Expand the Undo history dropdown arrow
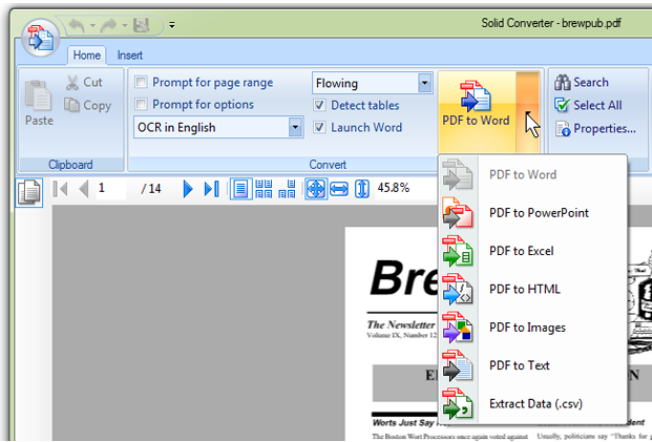 coord(92,26)
